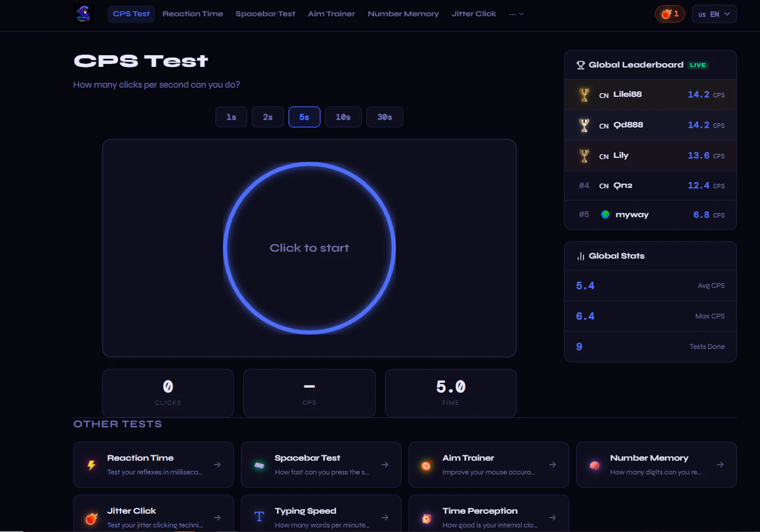Select the 2s test duration
This screenshot has height=532, width=760.
[268, 117]
